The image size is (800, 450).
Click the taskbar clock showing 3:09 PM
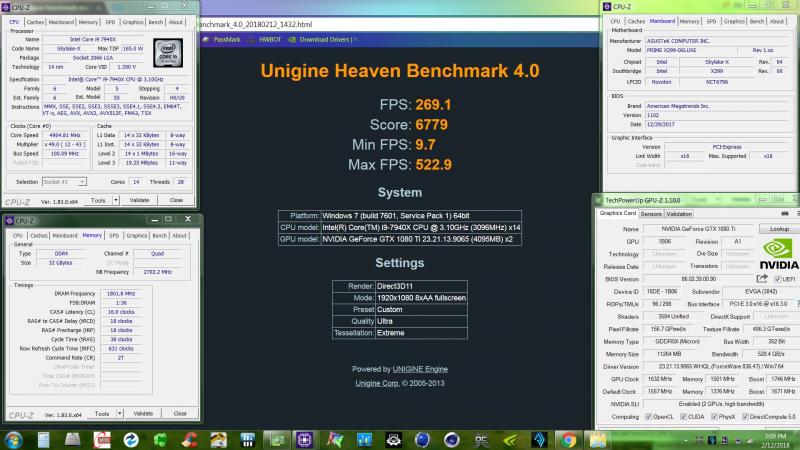tap(776, 440)
